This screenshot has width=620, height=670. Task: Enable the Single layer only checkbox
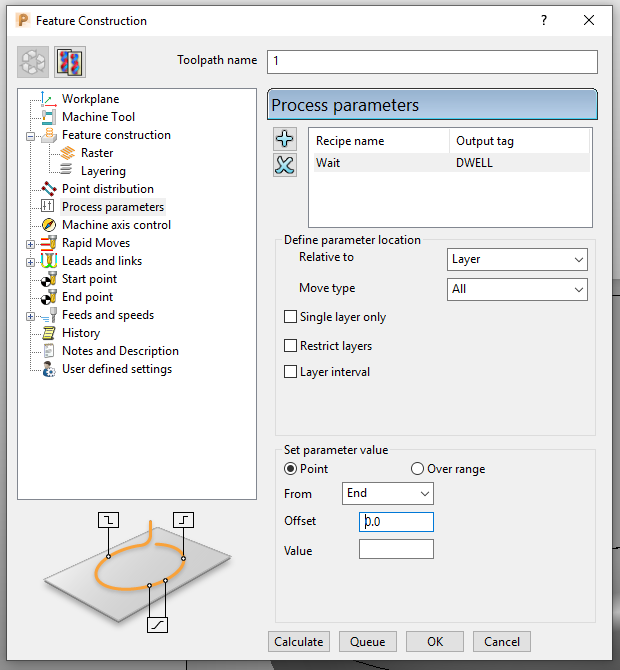coord(291,317)
